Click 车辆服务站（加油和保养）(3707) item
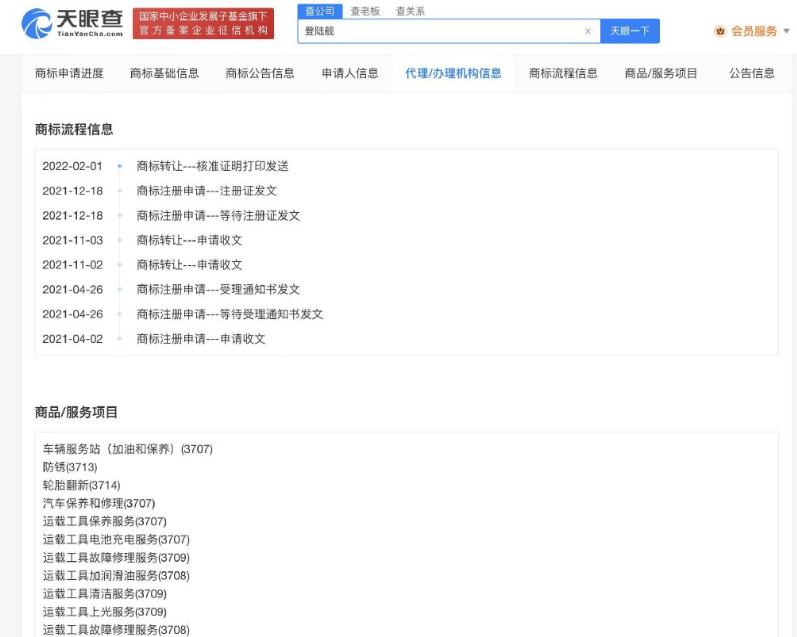The height and width of the screenshot is (637, 797). 128,449
